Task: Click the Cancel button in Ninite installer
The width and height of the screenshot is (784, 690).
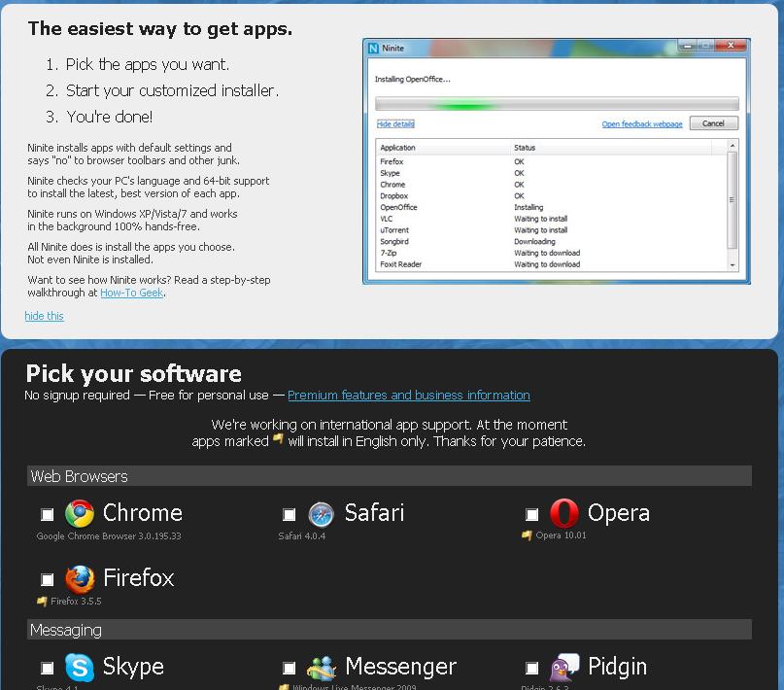Action: pyautogui.click(x=713, y=123)
